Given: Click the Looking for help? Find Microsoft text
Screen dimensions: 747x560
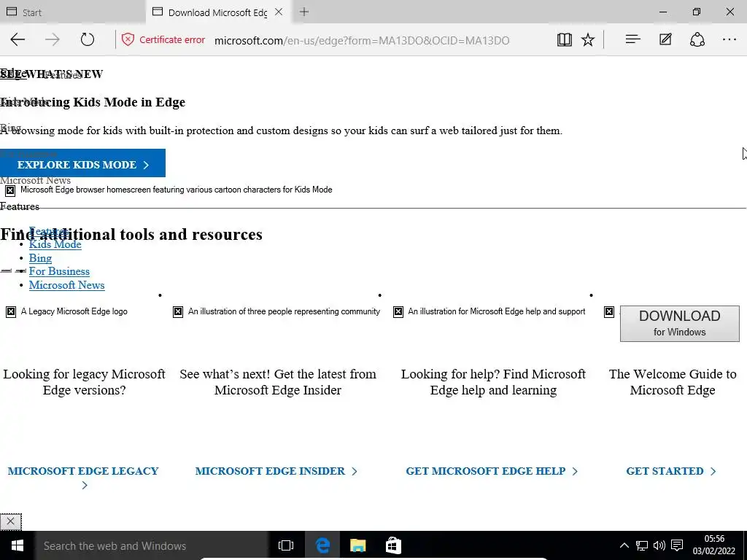Looking at the screenshot, I should coord(493,382).
